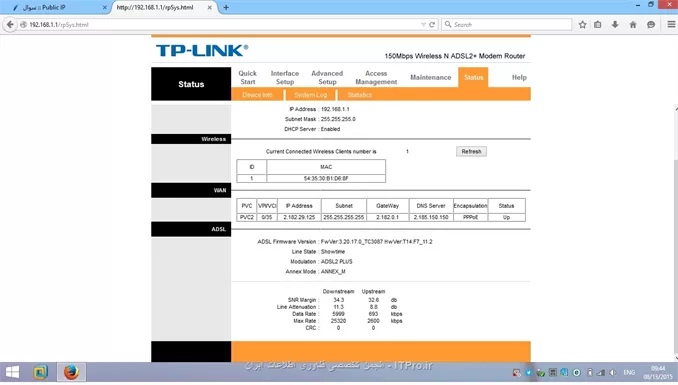Reload the page with the refresh icon

tap(432, 25)
